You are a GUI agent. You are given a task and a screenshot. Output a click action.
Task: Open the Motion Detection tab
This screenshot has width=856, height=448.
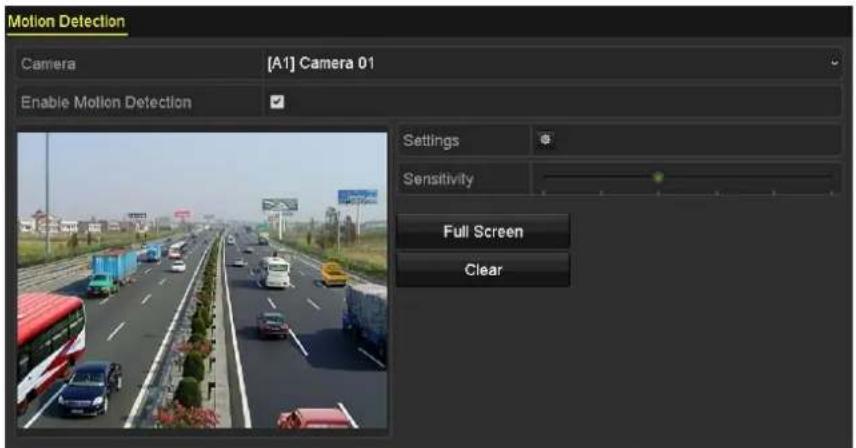[x=67, y=22]
